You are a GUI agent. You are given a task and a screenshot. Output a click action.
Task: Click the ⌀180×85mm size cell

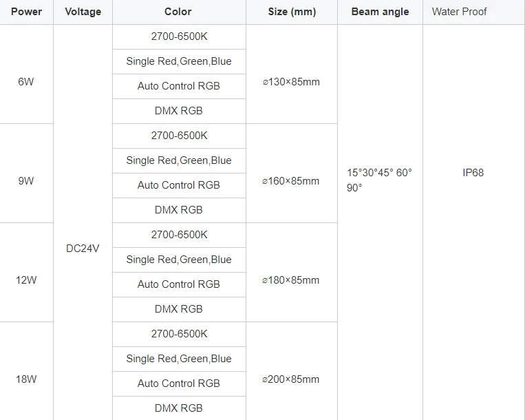[x=291, y=280]
